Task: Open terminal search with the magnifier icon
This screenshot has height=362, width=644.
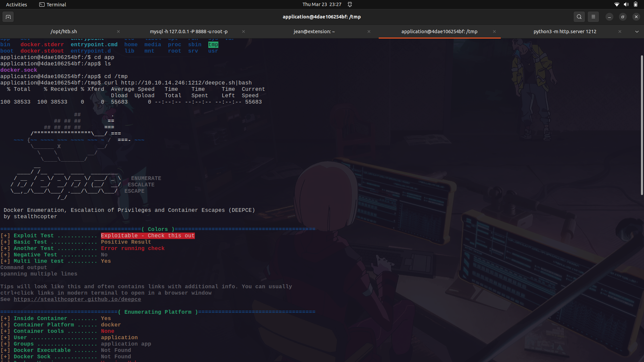Action: pos(579,17)
